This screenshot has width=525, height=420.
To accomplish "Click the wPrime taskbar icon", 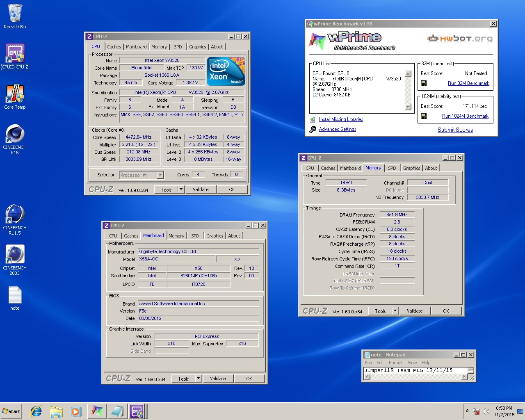I will tap(97, 411).
